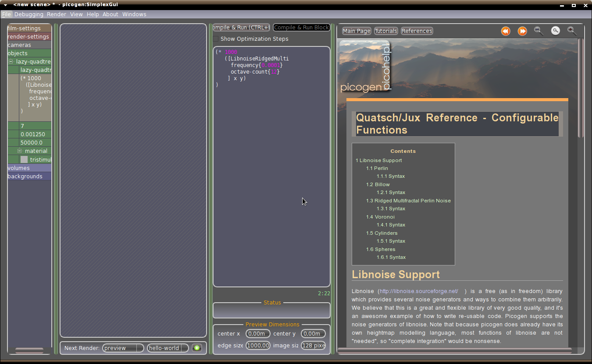
Task: Click the picogen picohelp logo
Action: [x=365, y=67]
